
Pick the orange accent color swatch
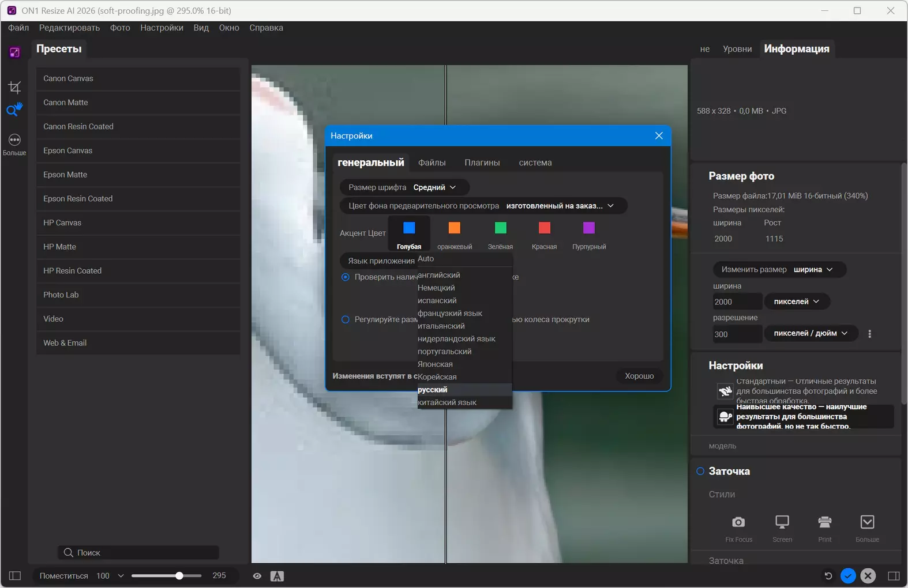click(455, 228)
